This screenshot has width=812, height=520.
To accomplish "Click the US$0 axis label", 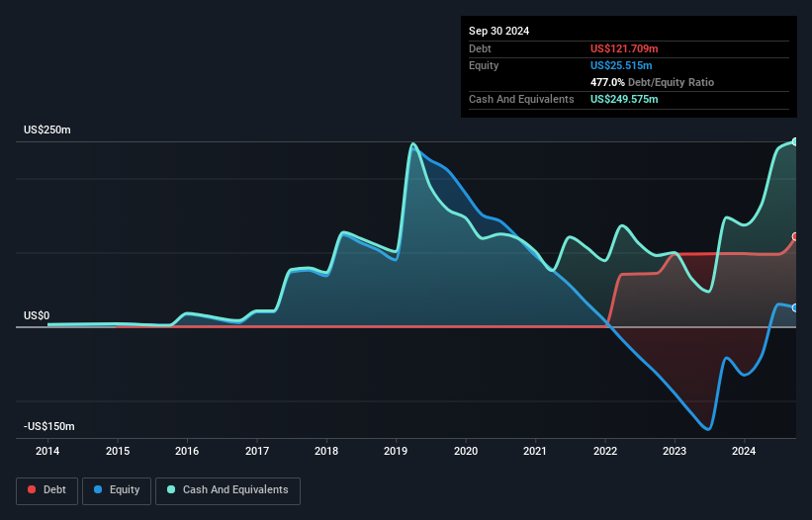I will coord(37,315).
